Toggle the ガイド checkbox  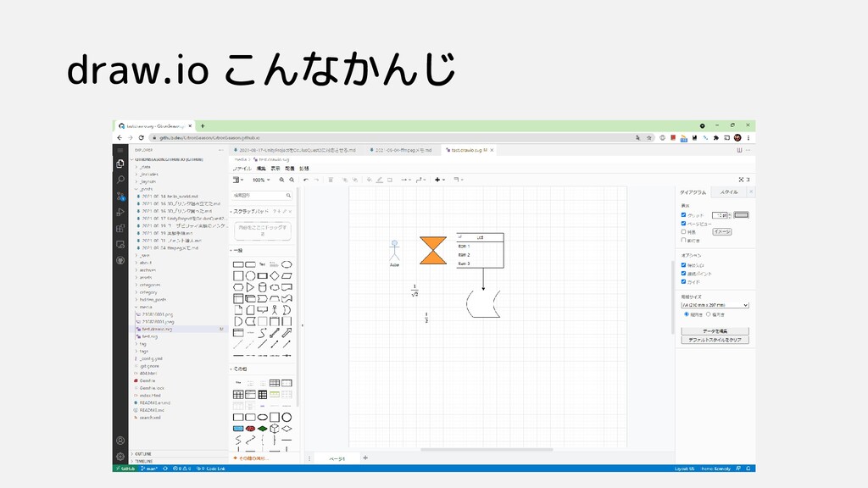pyautogui.click(x=684, y=281)
